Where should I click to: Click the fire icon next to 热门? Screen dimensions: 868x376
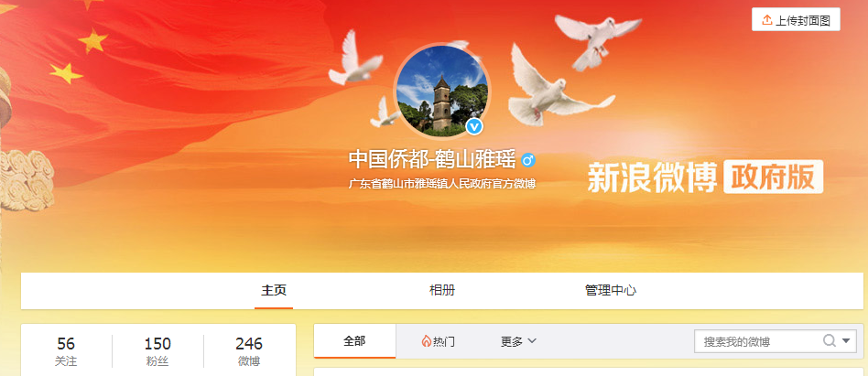tap(426, 341)
